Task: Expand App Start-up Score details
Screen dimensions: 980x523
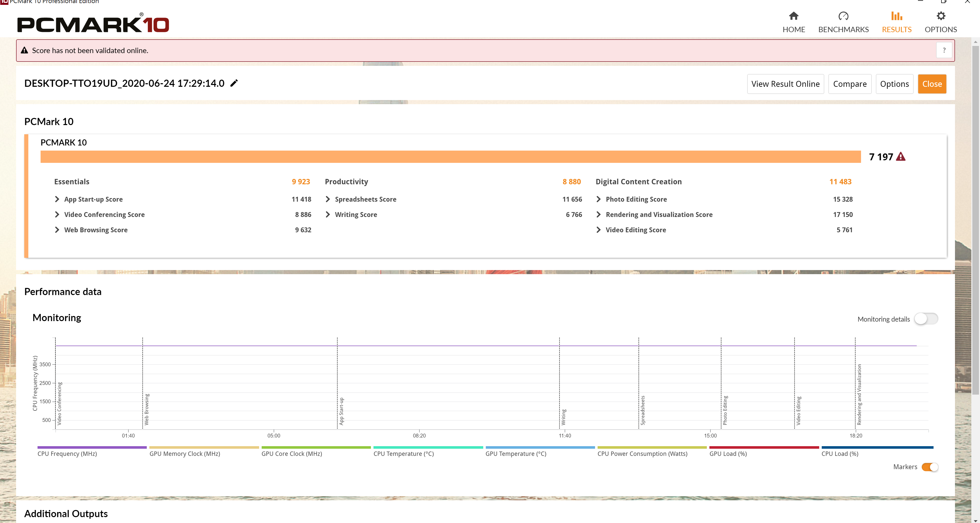Action: (57, 199)
